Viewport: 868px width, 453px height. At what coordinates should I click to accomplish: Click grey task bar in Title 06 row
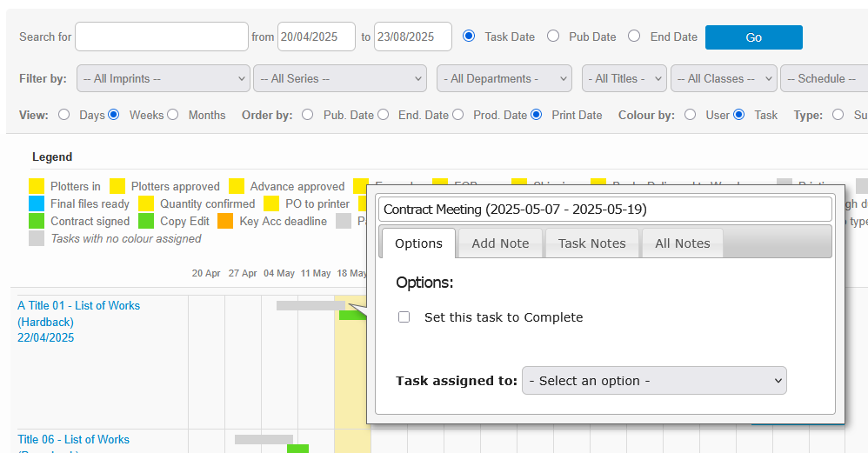click(x=264, y=439)
